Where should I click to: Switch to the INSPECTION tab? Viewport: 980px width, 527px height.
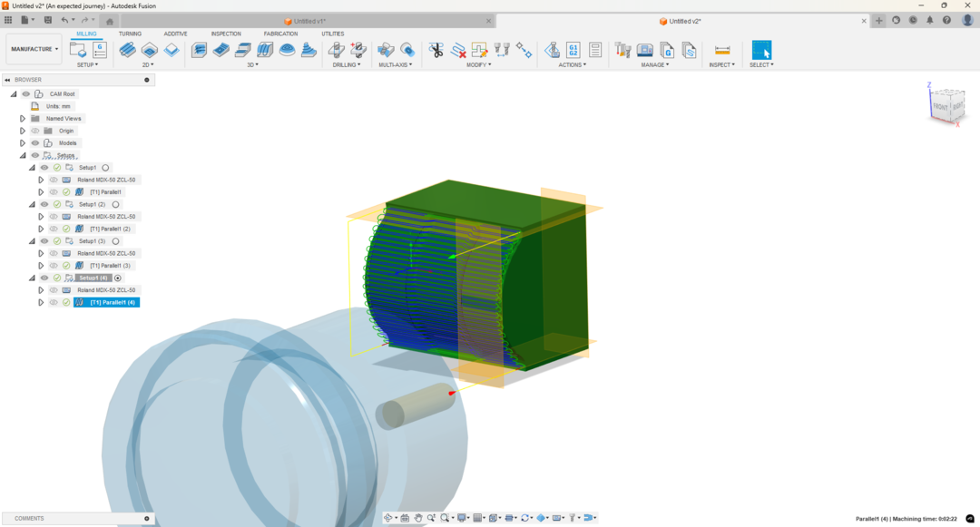click(x=226, y=34)
